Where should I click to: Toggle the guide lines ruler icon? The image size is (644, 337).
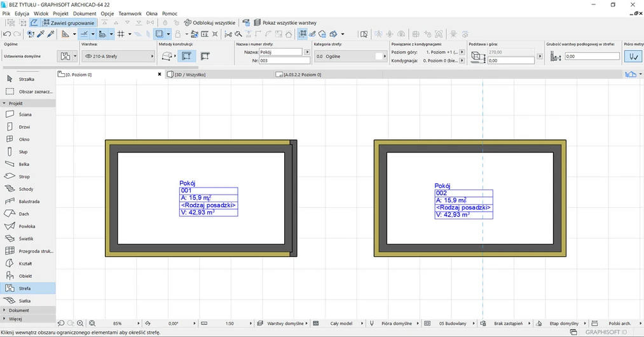(x=65, y=34)
